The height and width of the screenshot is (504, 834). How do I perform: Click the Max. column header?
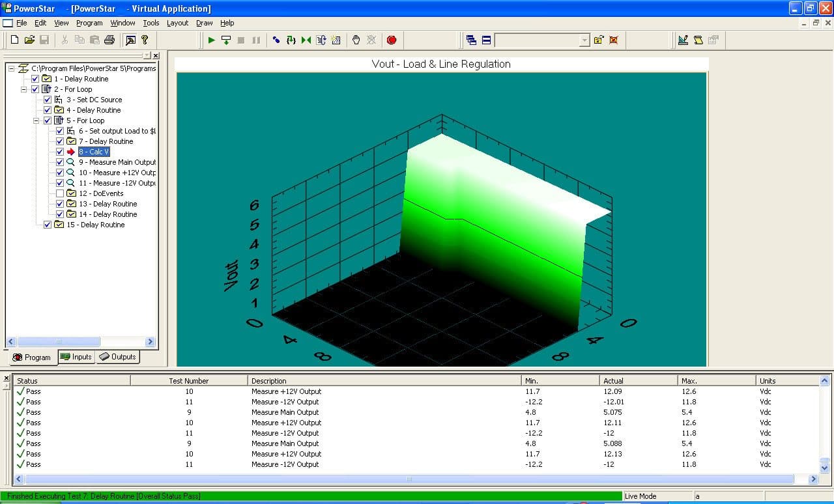point(717,381)
